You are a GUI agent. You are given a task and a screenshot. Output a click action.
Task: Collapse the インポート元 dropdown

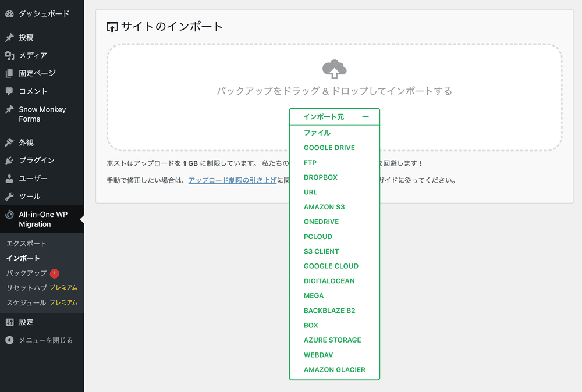coord(365,116)
